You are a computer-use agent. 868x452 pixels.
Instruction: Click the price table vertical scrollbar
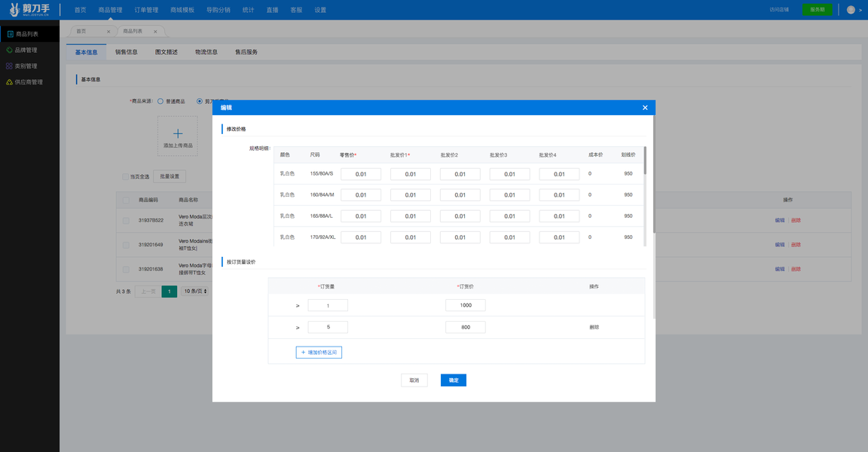645,161
